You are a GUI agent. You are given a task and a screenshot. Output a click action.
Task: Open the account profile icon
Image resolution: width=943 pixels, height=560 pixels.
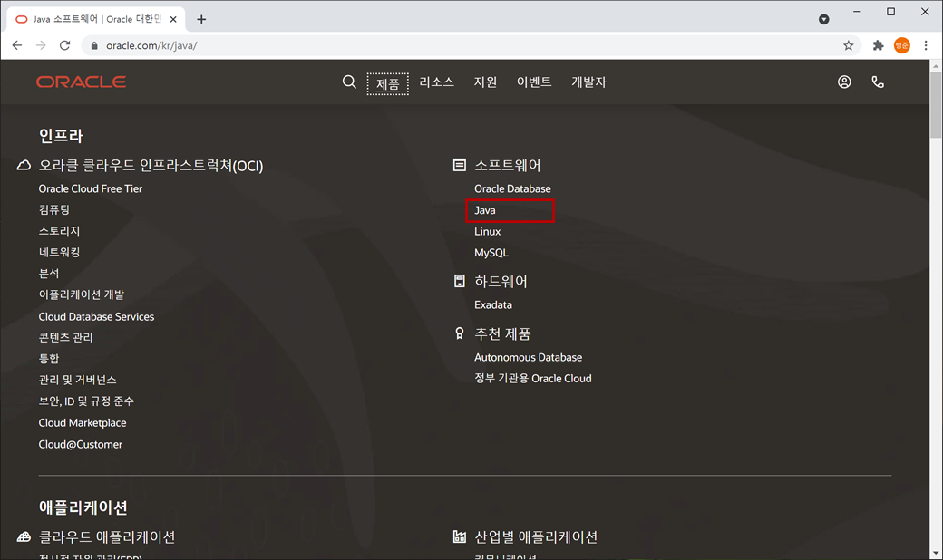[x=844, y=82]
